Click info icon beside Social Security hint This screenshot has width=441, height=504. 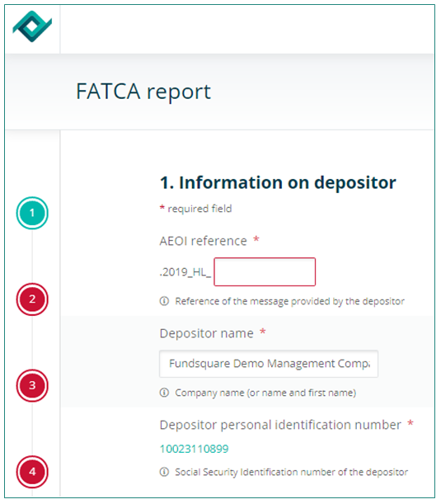pos(164,472)
